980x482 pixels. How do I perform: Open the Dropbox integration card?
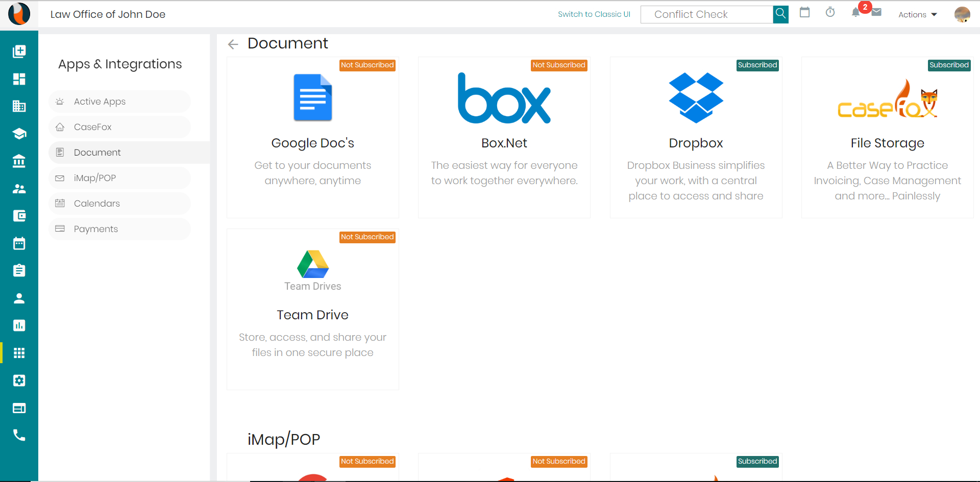coord(696,138)
